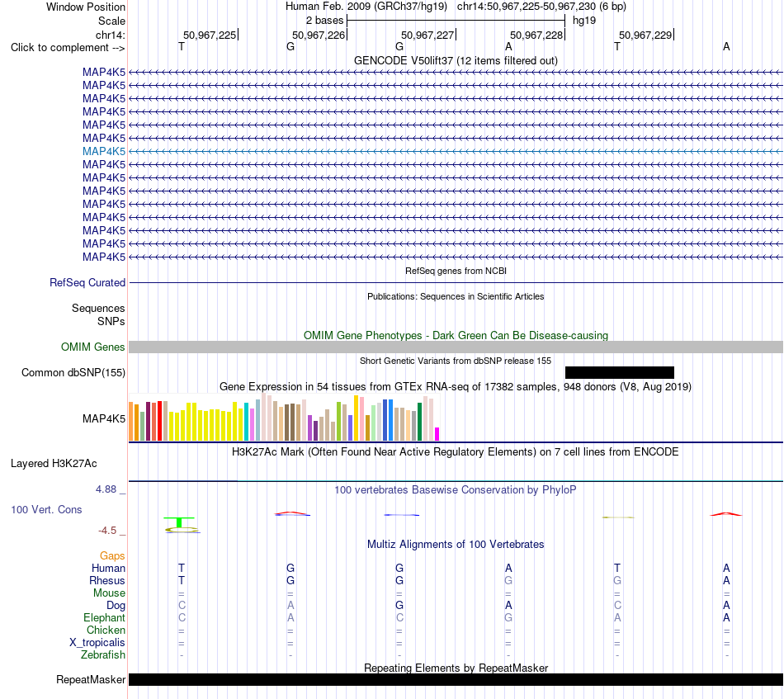Click the '2 bases' scale bar text

(325, 21)
